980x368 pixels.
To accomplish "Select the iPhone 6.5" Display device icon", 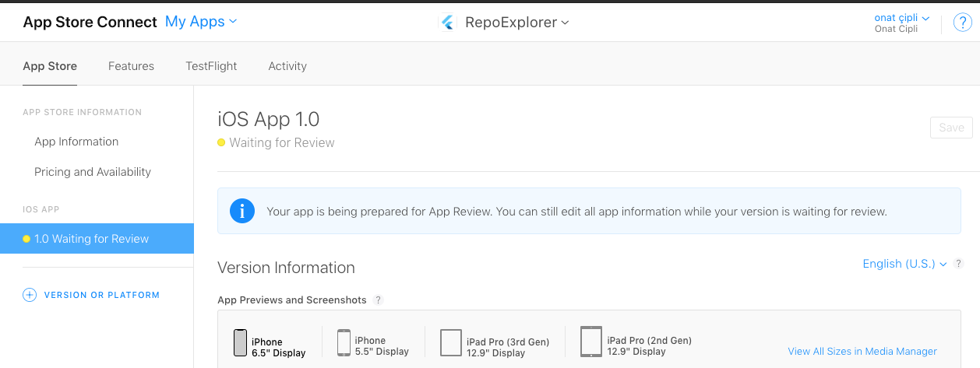I will point(241,342).
